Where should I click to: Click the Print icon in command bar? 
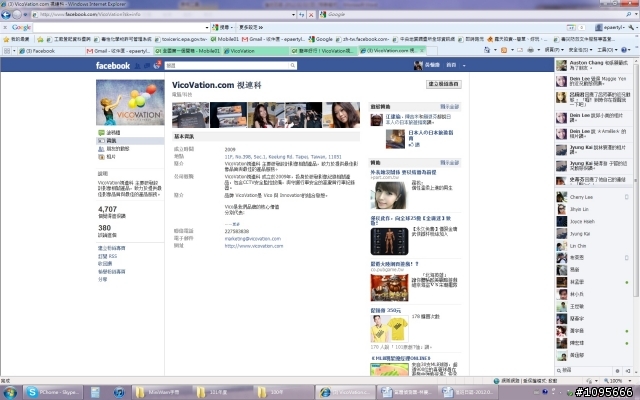(530, 50)
